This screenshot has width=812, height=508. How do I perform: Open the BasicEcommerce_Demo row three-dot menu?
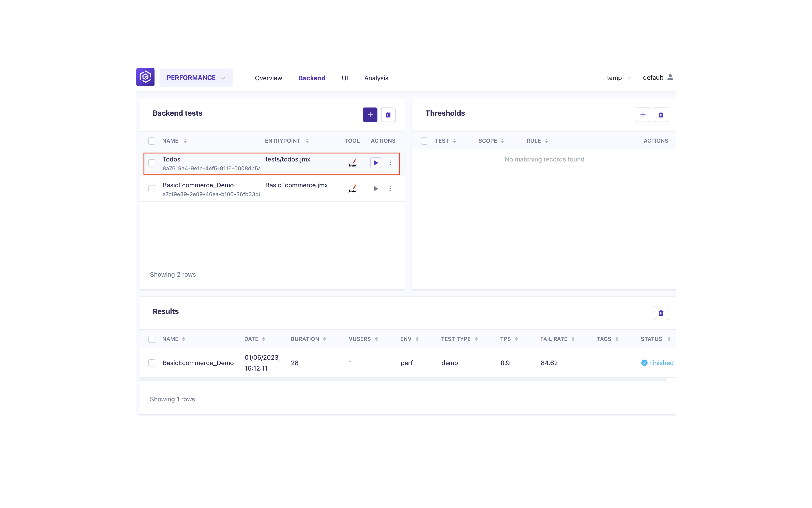pos(390,189)
